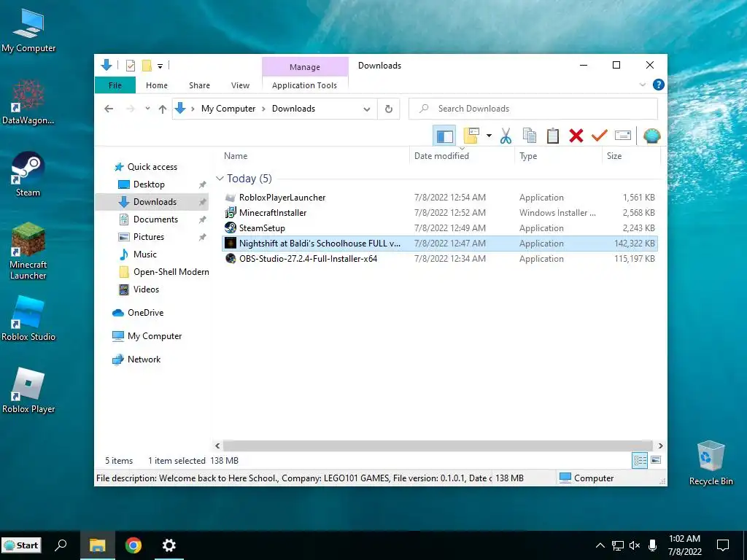
Task: Sort files by the Size column
Action: (x=631, y=156)
